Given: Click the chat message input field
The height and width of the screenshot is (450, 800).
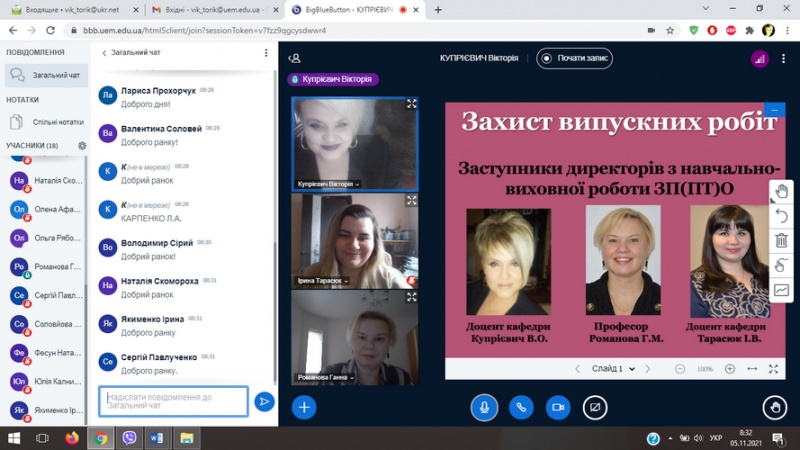Looking at the screenshot, I should coord(173,401).
